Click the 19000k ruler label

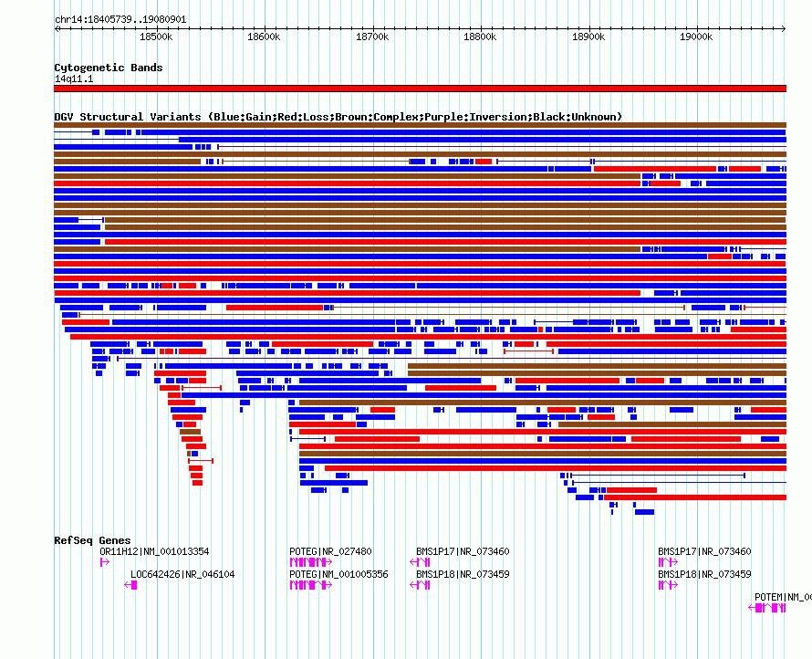point(696,37)
